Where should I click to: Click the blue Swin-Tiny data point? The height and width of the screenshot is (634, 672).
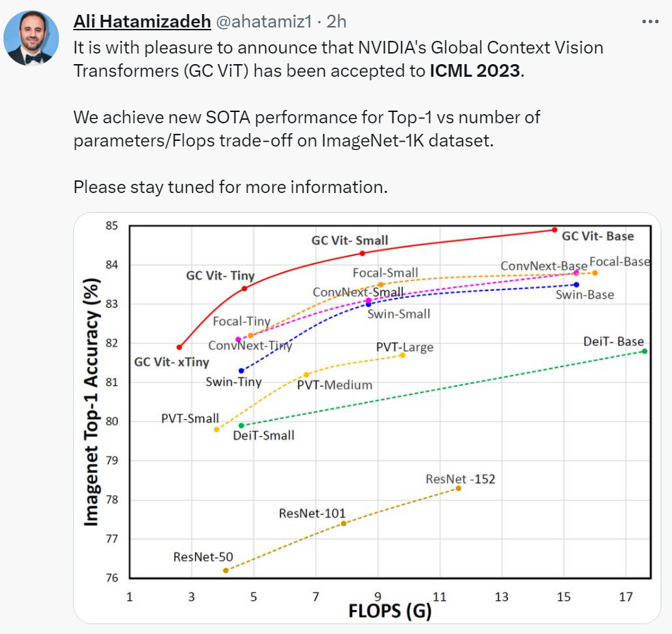[x=242, y=371]
